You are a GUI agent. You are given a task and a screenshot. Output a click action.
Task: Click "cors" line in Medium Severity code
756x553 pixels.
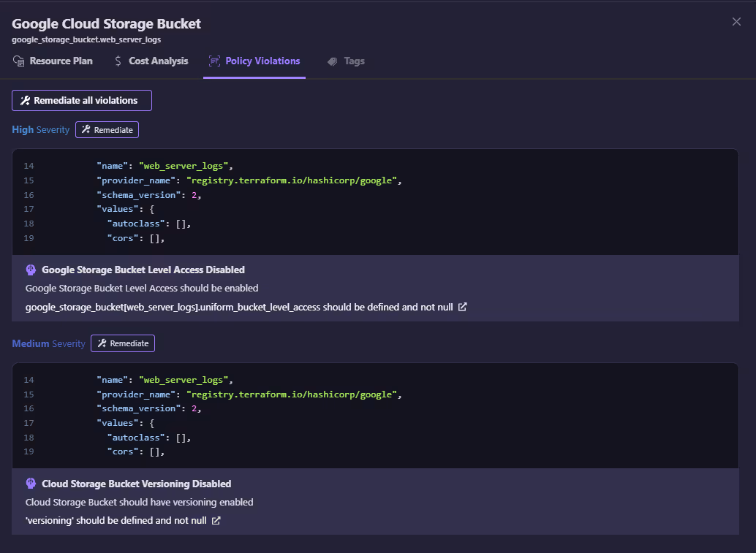tap(136, 451)
